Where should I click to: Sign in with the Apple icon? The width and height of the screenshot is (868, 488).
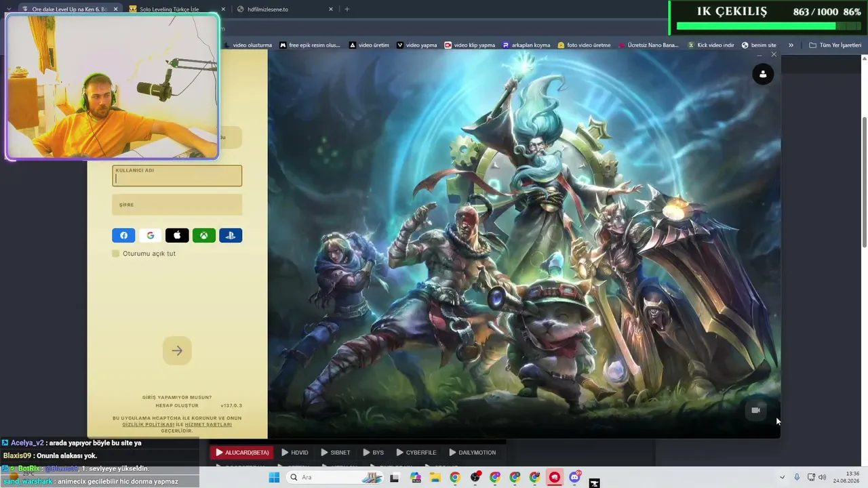point(177,235)
